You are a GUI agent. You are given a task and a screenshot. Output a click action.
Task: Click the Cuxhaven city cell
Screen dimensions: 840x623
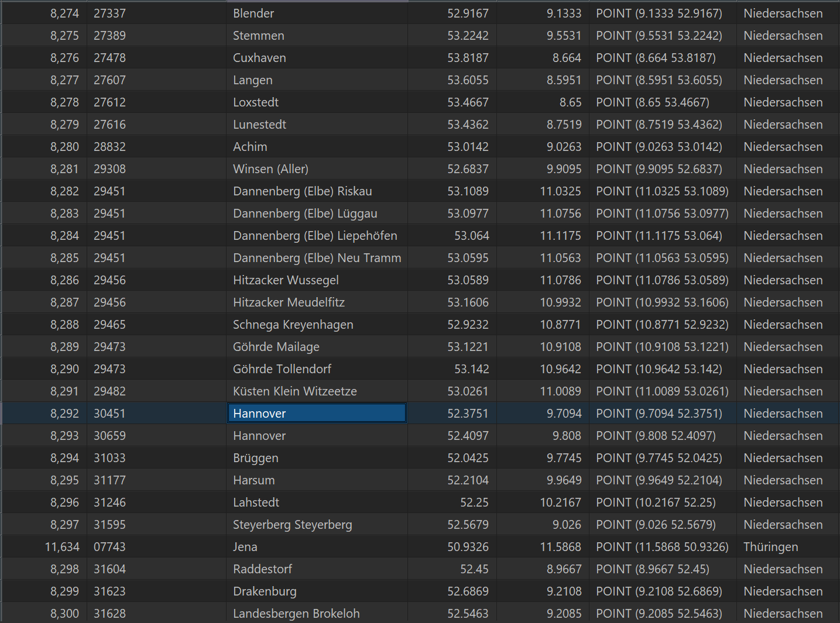coord(259,58)
